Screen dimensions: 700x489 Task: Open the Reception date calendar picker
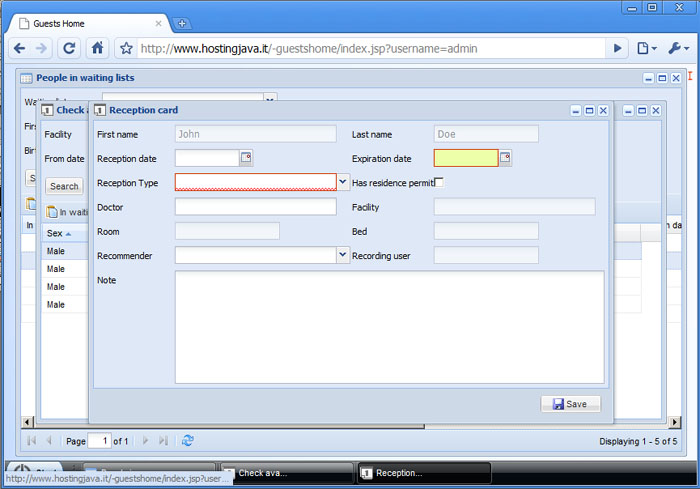(x=246, y=158)
